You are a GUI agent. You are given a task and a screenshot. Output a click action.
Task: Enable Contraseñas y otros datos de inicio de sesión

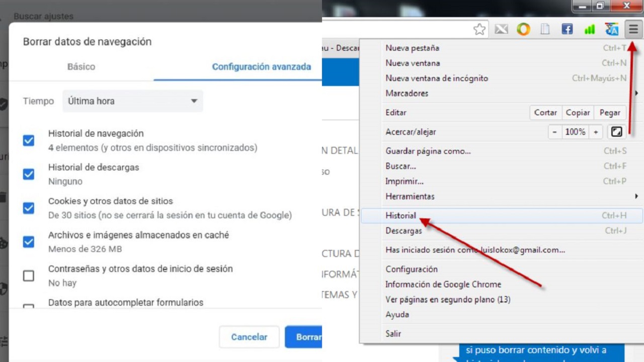pyautogui.click(x=28, y=276)
